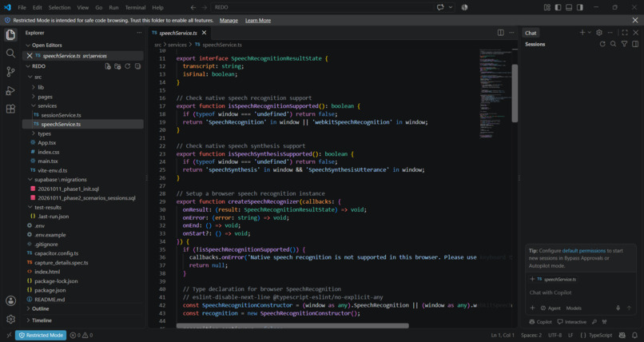Collapse all folders in the REDO explorer
Image resolution: width=644 pixels, height=342 pixels.
(x=137, y=66)
